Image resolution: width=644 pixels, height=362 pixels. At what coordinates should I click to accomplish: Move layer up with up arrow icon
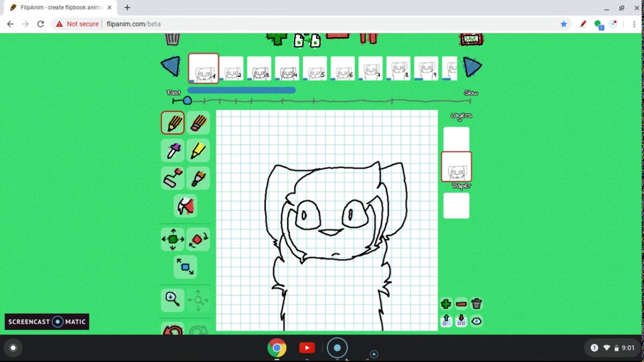[446, 321]
